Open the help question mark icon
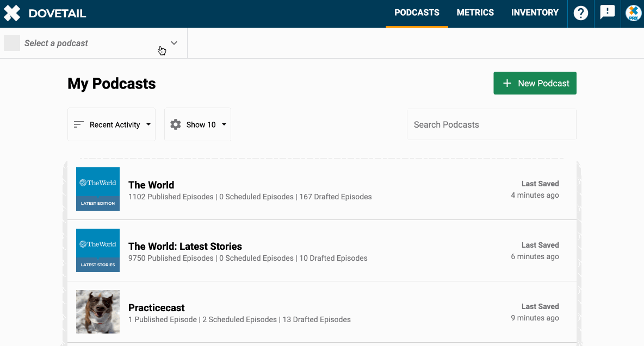The height and width of the screenshot is (346, 644). pos(581,13)
